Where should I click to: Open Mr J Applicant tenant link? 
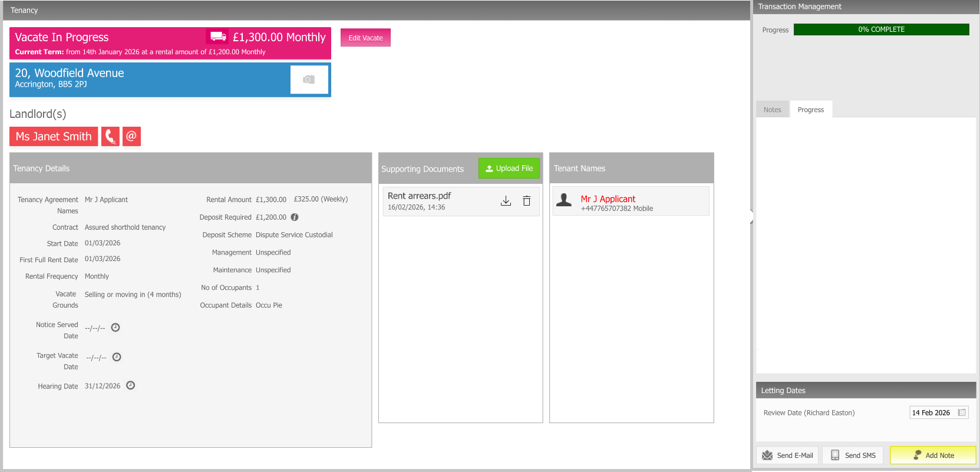tap(608, 199)
